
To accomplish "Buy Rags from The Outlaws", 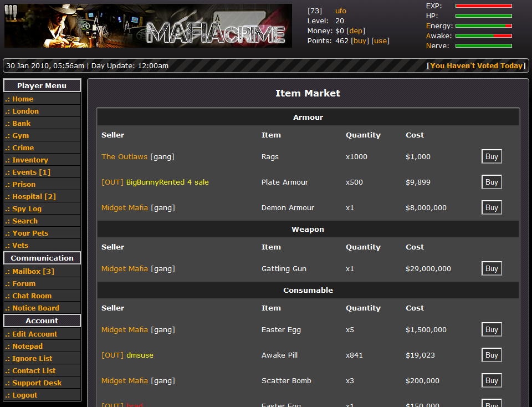I will (x=491, y=157).
